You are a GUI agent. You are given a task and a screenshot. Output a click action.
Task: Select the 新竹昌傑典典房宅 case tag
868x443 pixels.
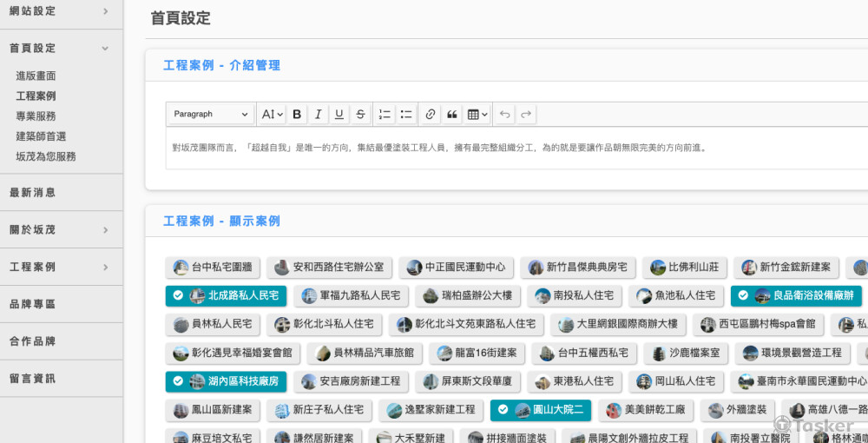577,268
